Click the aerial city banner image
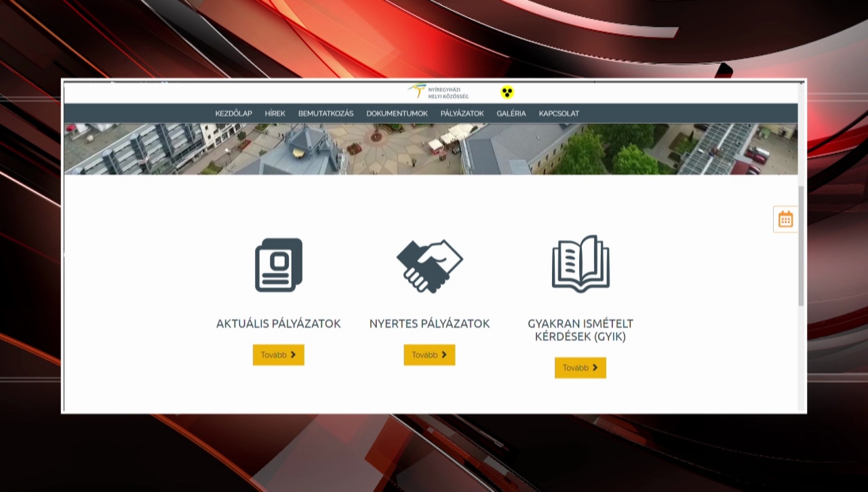The width and height of the screenshot is (868, 492). pyautogui.click(x=431, y=148)
